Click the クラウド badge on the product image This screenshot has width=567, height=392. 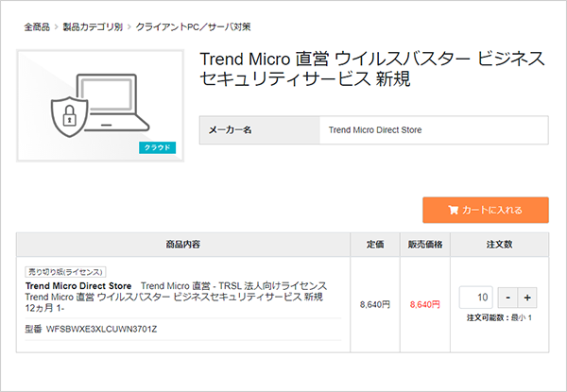click(x=157, y=147)
